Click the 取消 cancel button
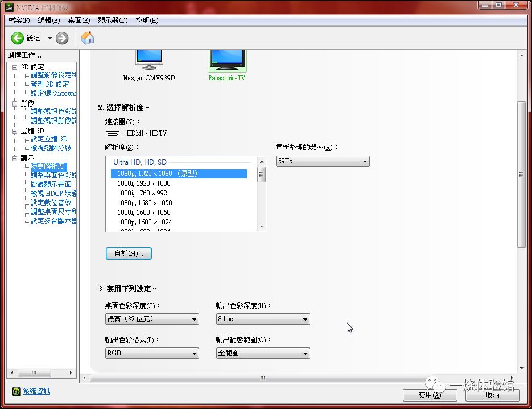The width and height of the screenshot is (532, 409). [x=493, y=395]
